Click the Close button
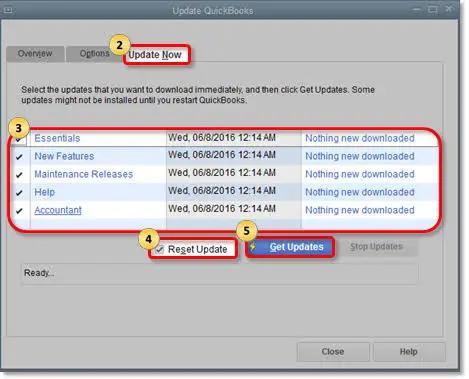 333,352
